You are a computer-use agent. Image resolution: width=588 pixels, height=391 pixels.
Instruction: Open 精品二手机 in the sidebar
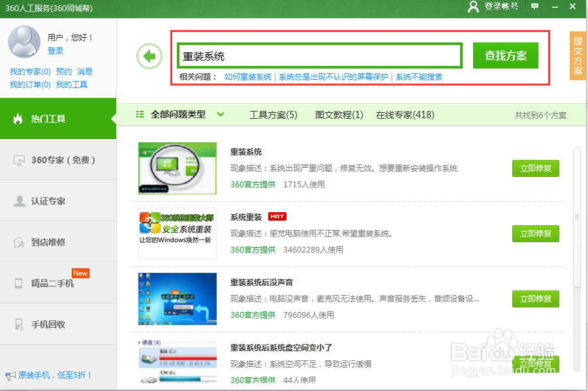point(58,283)
